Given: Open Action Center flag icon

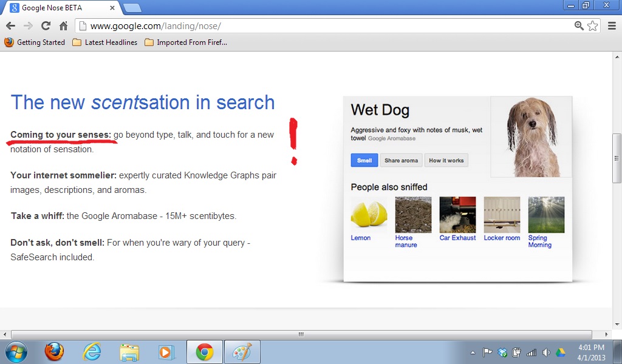Looking at the screenshot, I should [x=487, y=352].
